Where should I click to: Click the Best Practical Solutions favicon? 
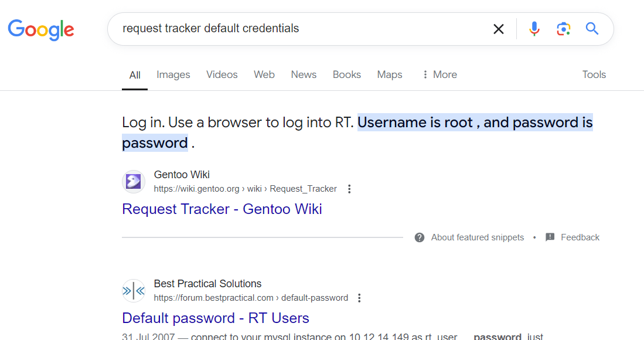coord(134,291)
